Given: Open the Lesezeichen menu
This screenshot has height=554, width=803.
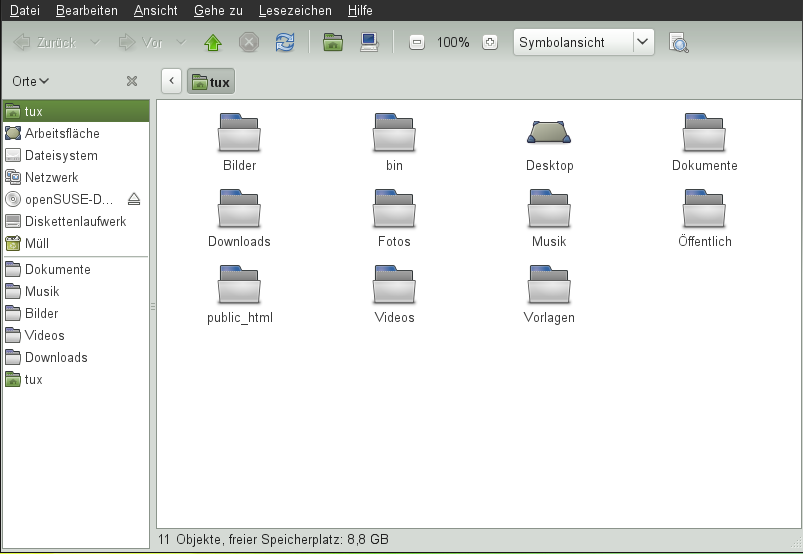Looking at the screenshot, I should pos(294,10).
